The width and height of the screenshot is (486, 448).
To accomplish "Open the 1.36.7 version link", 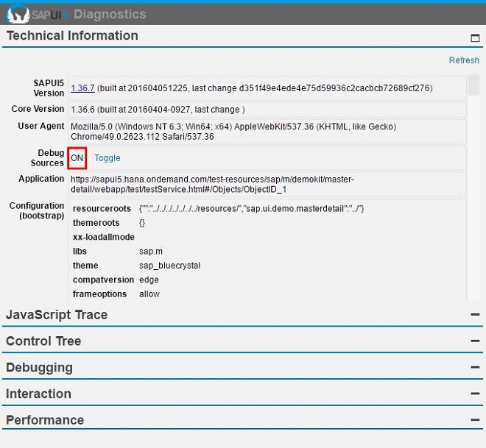I will [x=82, y=88].
